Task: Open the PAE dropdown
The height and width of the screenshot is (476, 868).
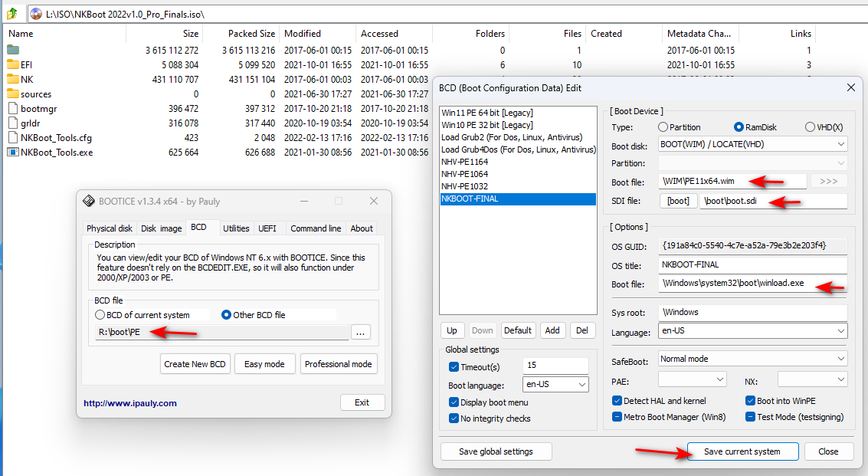Action: pos(692,379)
